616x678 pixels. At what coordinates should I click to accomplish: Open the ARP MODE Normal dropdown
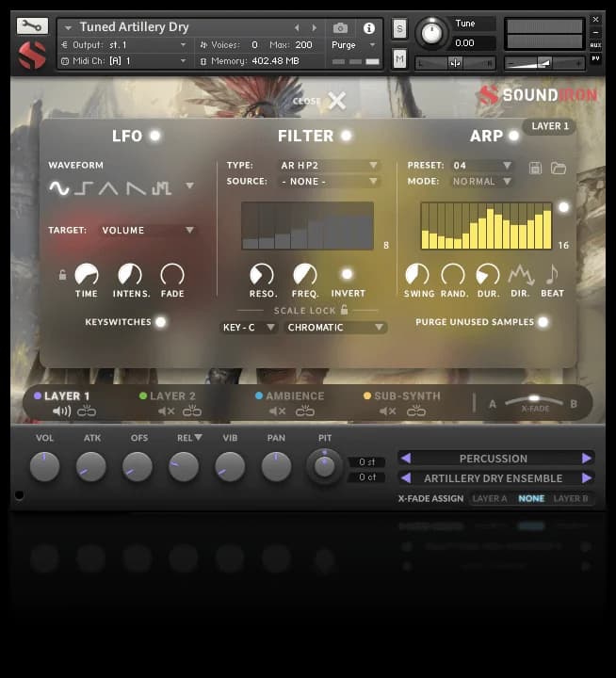click(482, 182)
